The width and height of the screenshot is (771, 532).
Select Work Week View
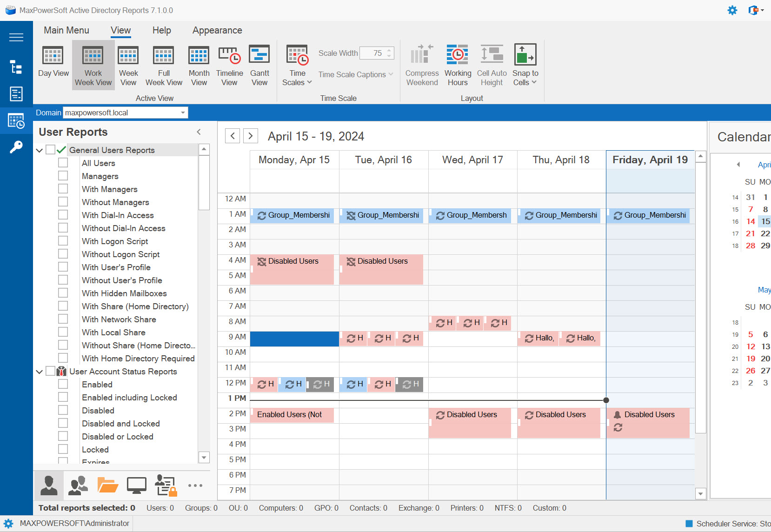click(x=93, y=65)
